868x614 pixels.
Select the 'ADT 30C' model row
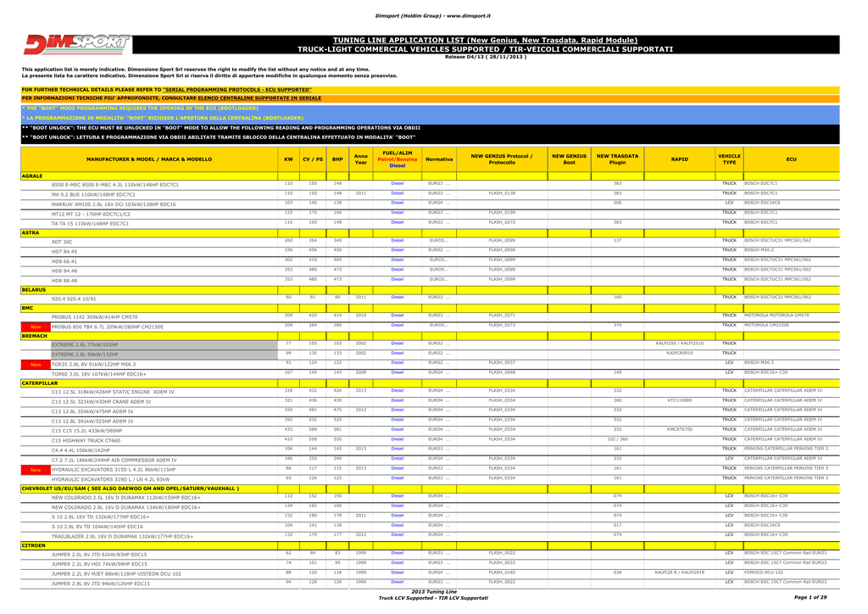(430, 242)
